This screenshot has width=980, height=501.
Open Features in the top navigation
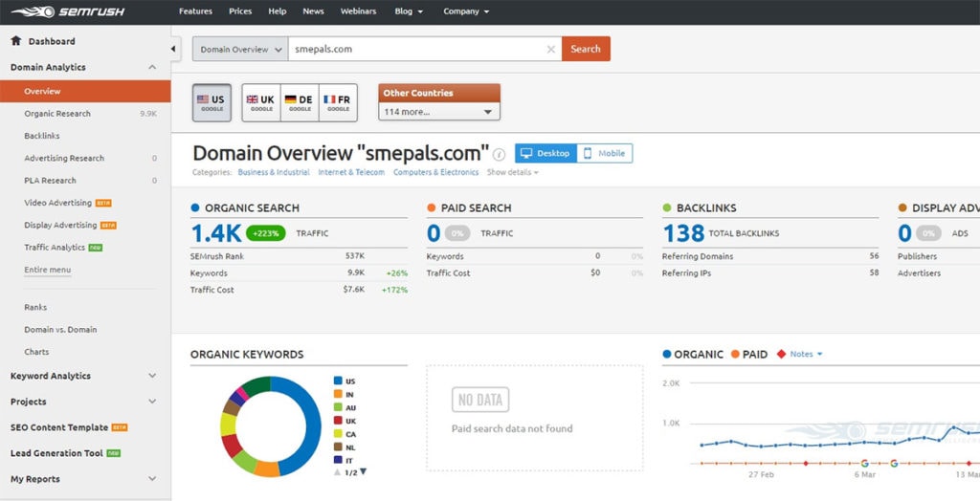coord(195,11)
